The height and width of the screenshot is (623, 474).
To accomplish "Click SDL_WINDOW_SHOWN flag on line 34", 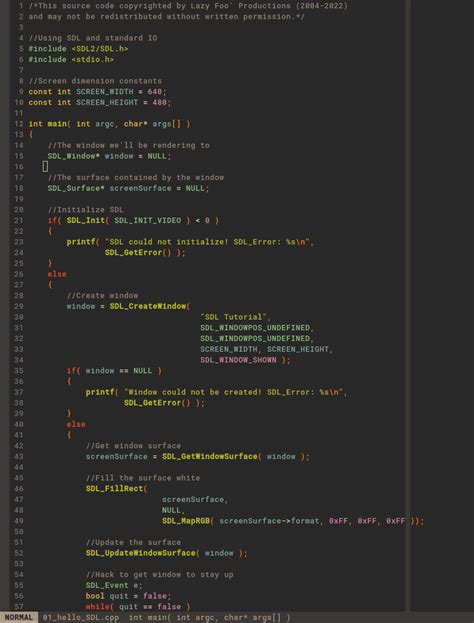I will tap(238, 360).
